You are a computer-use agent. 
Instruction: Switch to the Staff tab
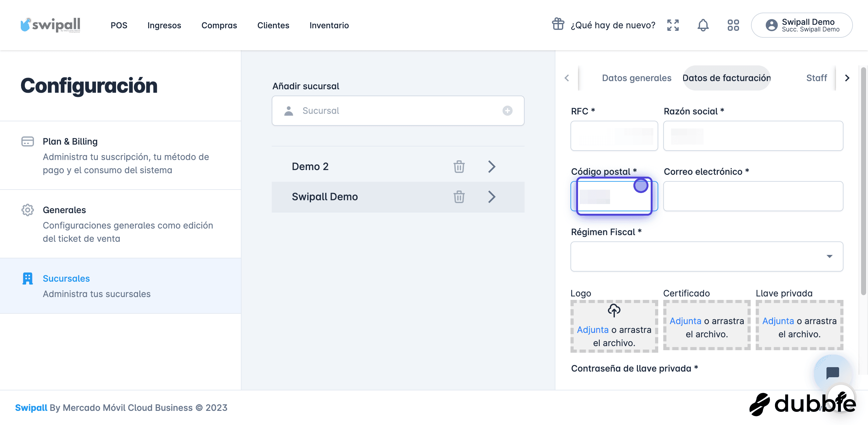tap(816, 78)
